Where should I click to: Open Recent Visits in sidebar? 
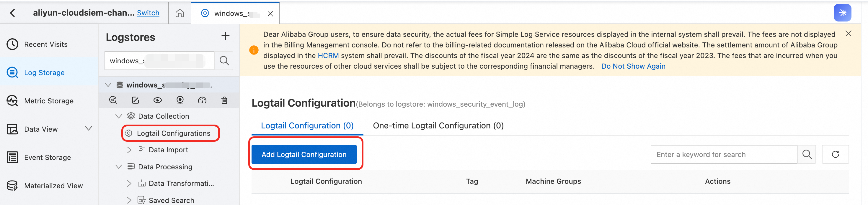(x=46, y=44)
